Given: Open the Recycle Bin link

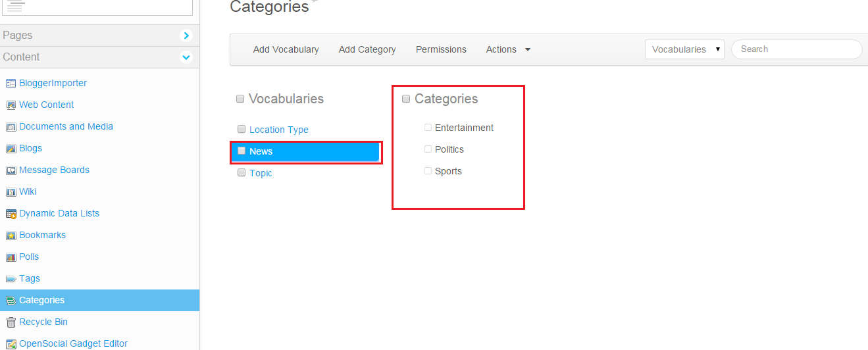Looking at the screenshot, I should point(43,322).
